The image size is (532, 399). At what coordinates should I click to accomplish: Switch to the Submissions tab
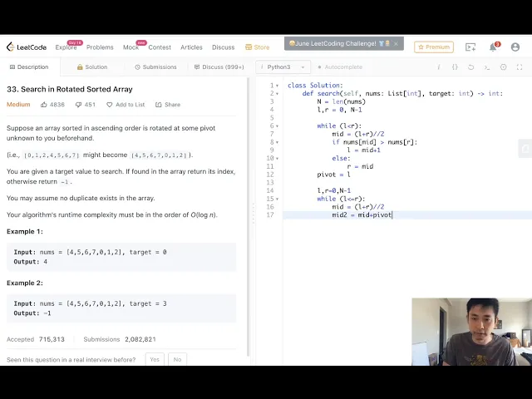pyautogui.click(x=155, y=66)
